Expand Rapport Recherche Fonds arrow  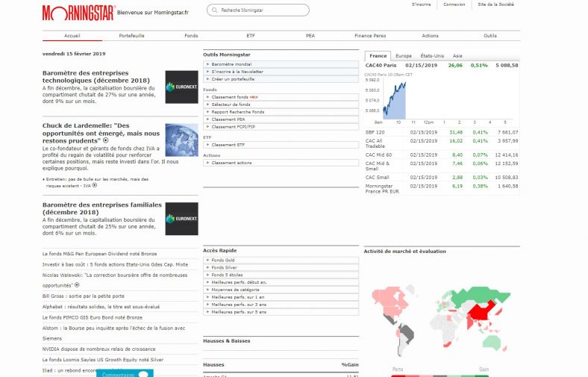point(207,112)
